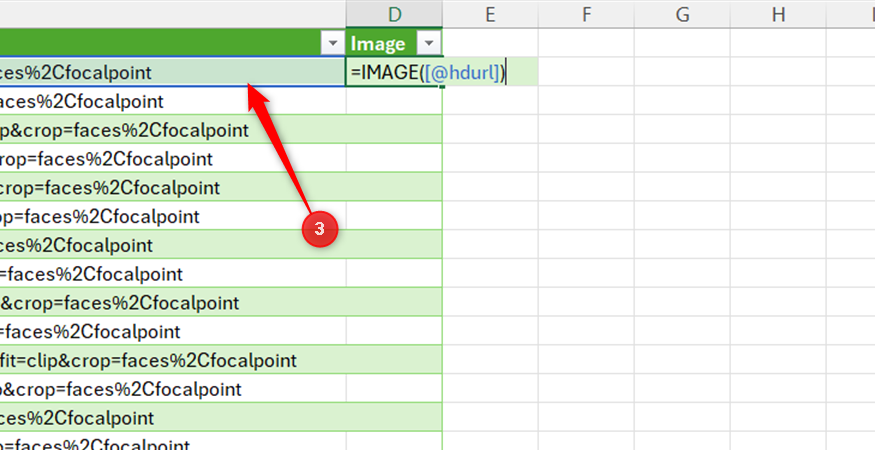Click the cell starting with crop=faces%2Cfocalpoint

pos(173,188)
